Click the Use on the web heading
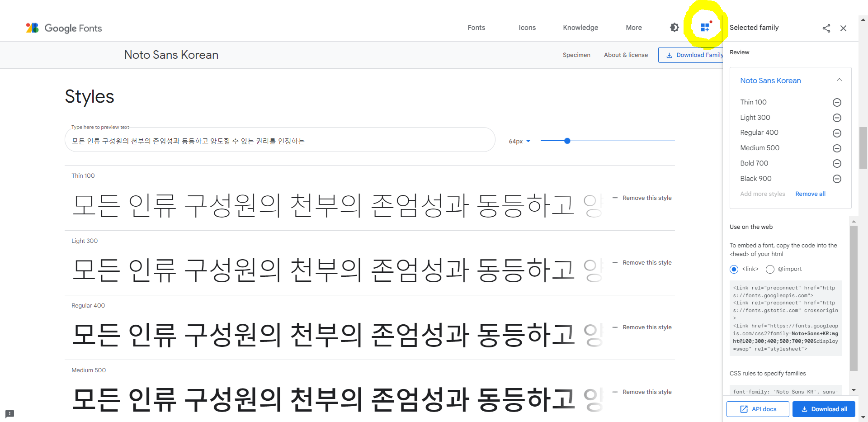This screenshot has height=422, width=868. pos(751,227)
